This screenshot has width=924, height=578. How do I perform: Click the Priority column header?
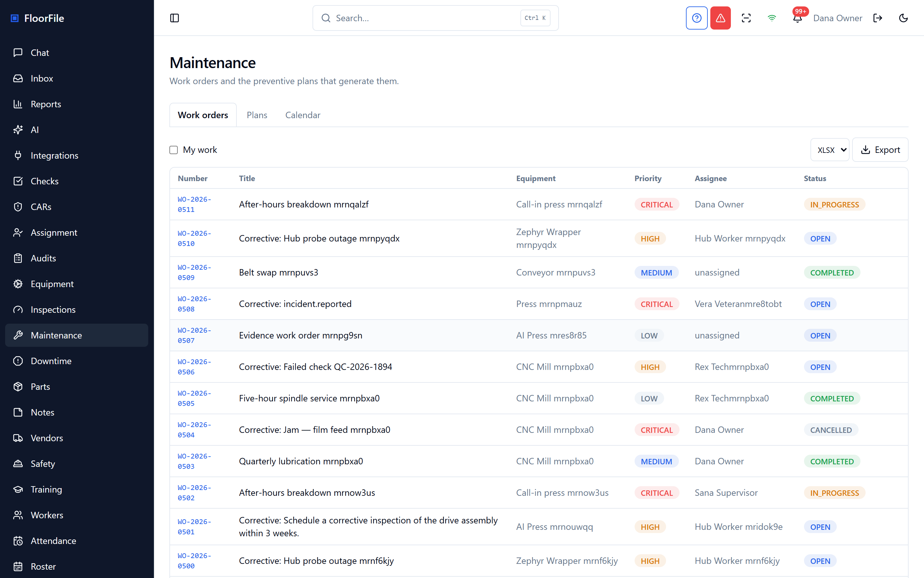648,179
